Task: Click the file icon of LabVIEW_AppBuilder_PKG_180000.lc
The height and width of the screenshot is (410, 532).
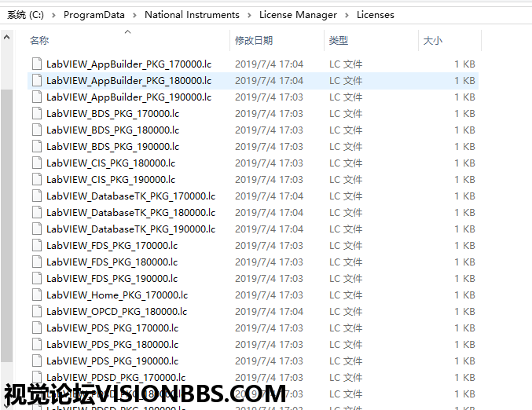Action: tap(37, 80)
